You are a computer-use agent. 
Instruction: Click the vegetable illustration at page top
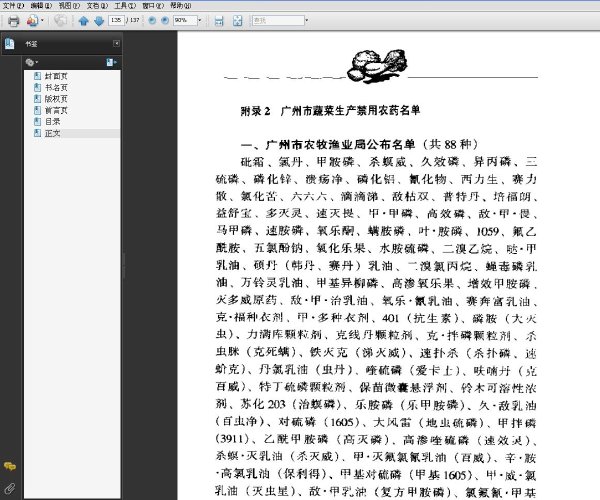click(377, 65)
